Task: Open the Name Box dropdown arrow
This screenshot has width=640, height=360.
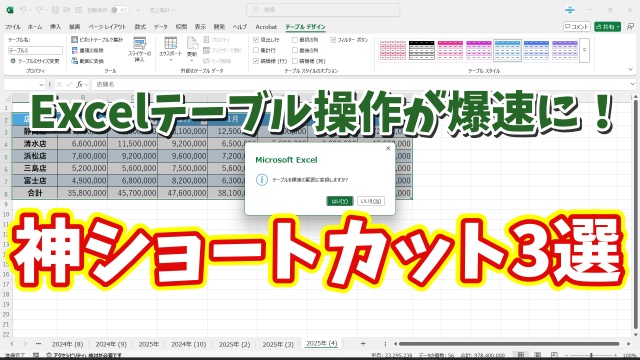Action: click(41, 84)
